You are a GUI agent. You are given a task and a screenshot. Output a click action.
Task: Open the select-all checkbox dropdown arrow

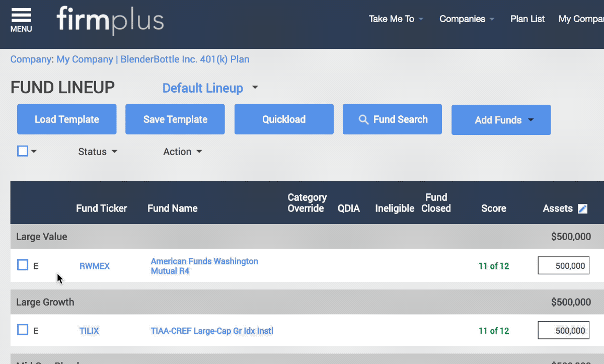[x=34, y=152]
